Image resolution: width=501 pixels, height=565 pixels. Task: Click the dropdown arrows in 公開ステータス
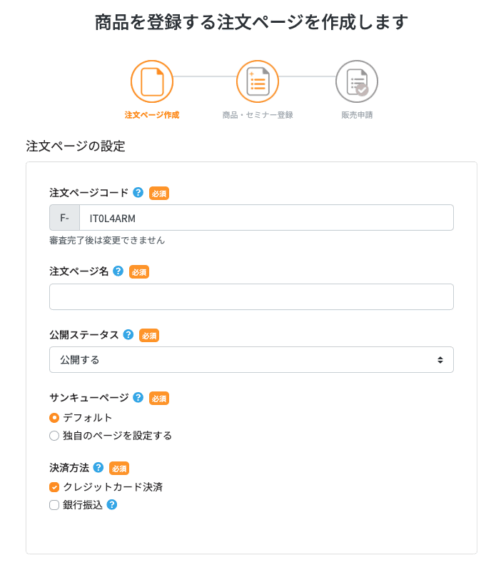point(440,360)
